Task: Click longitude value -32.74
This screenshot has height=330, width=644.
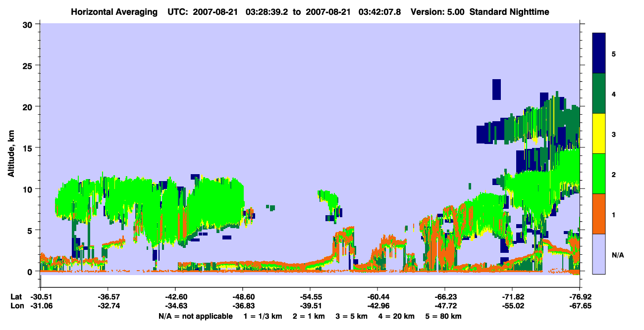Action: [x=108, y=306]
